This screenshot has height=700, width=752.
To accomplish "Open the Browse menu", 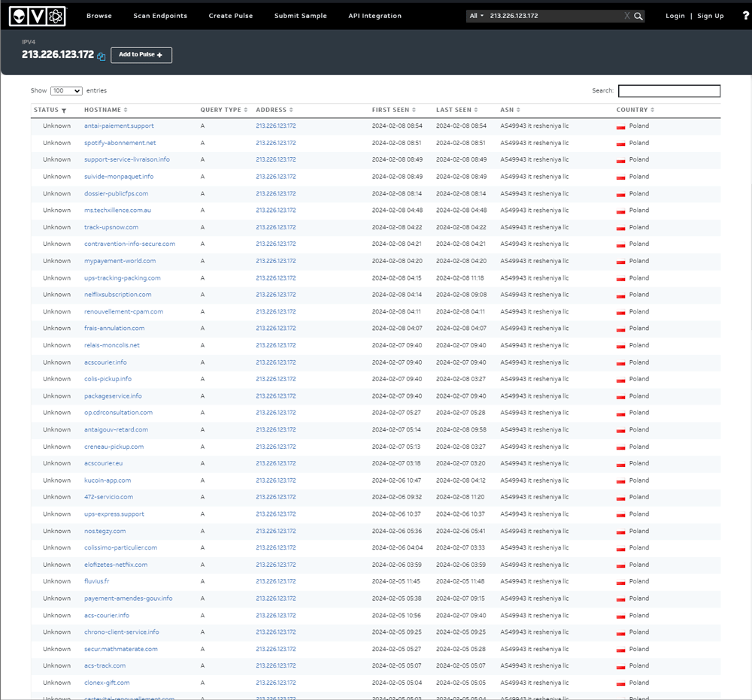I will (x=99, y=16).
